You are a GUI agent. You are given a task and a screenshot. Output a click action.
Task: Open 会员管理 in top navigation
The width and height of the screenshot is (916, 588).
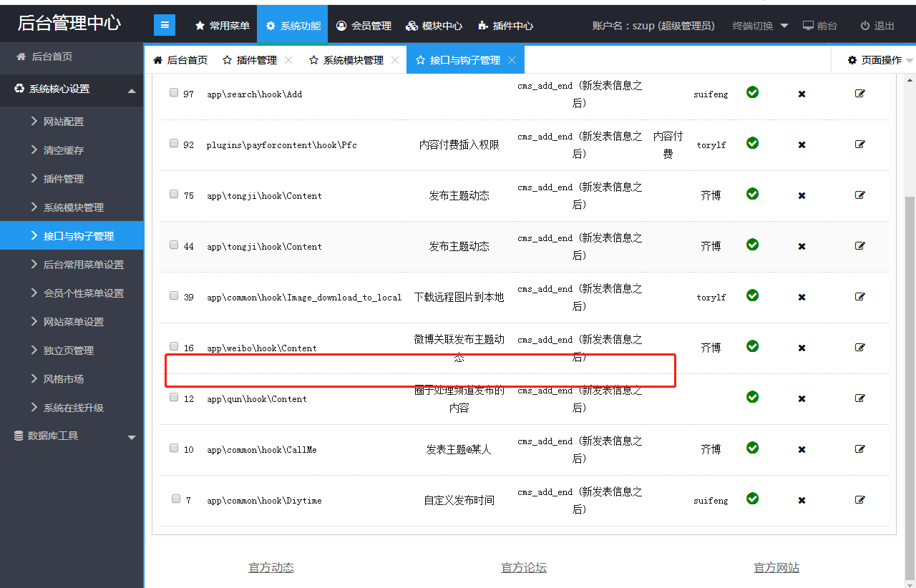[x=364, y=26]
